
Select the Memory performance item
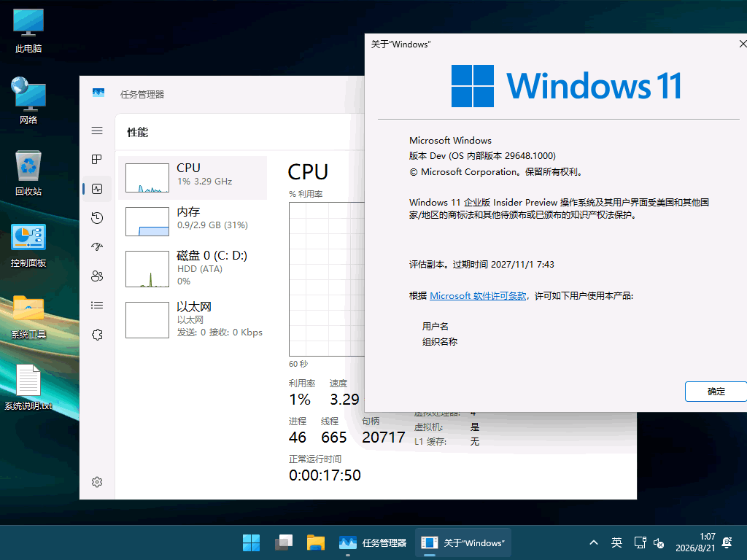(193, 222)
